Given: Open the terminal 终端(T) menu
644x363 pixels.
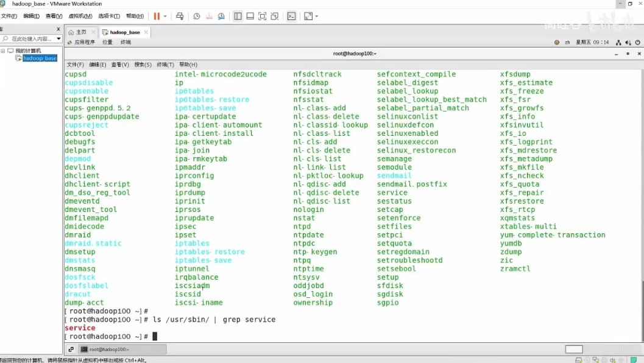Looking at the screenshot, I should coord(166,65).
